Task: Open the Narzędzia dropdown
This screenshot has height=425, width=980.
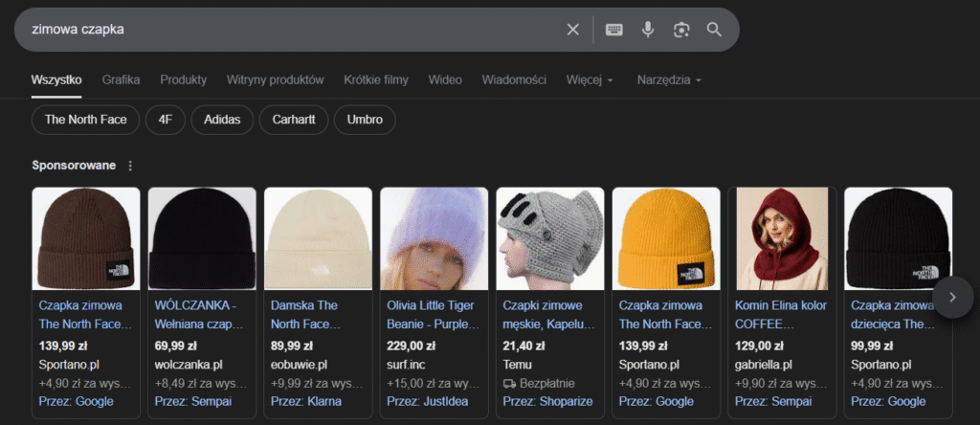Action: (x=669, y=79)
